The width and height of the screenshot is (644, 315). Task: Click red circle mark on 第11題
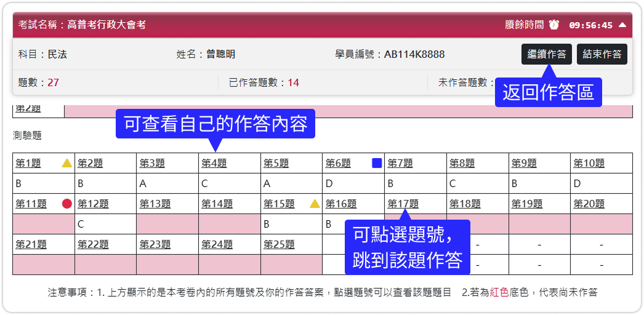pos(67,204)
